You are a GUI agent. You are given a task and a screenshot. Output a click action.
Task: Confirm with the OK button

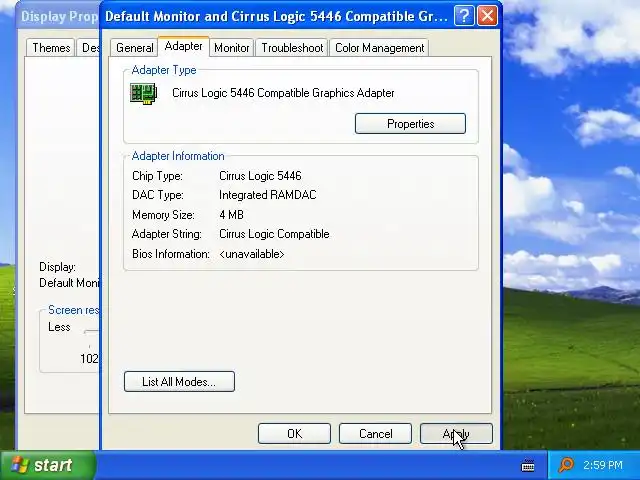click(x=294, y=433)
